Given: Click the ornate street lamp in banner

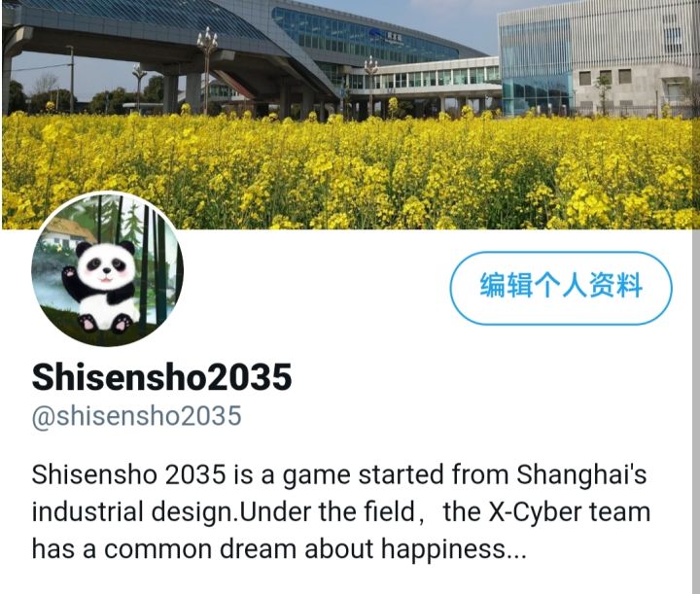Looking at the screenshot, I should 207,67.
